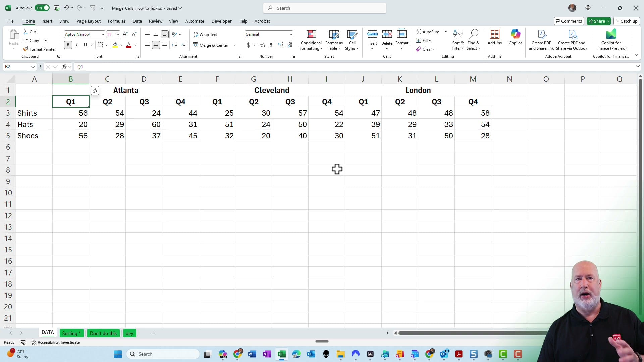Open the Font Color swatch dropdown
This screenshot has height=362, width=644.
coord(135,45)
